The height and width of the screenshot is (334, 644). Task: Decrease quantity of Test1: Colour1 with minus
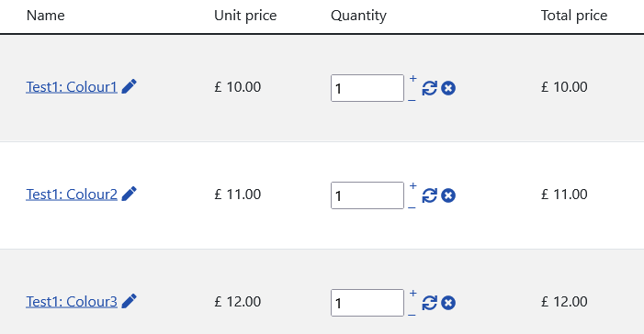coord(412,101)
